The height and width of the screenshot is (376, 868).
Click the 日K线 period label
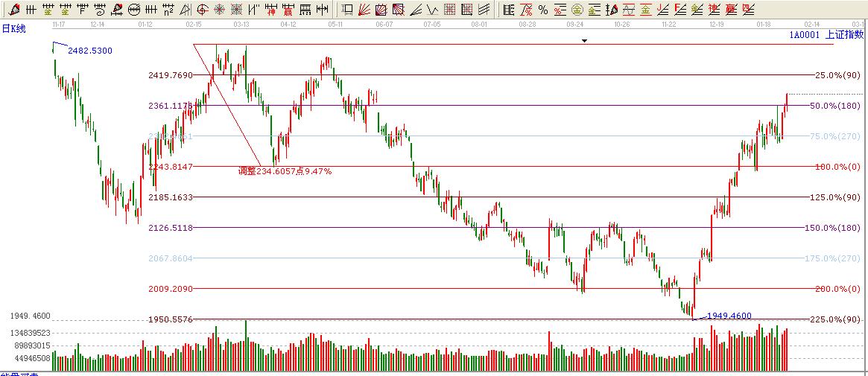(x=15, y=28)
